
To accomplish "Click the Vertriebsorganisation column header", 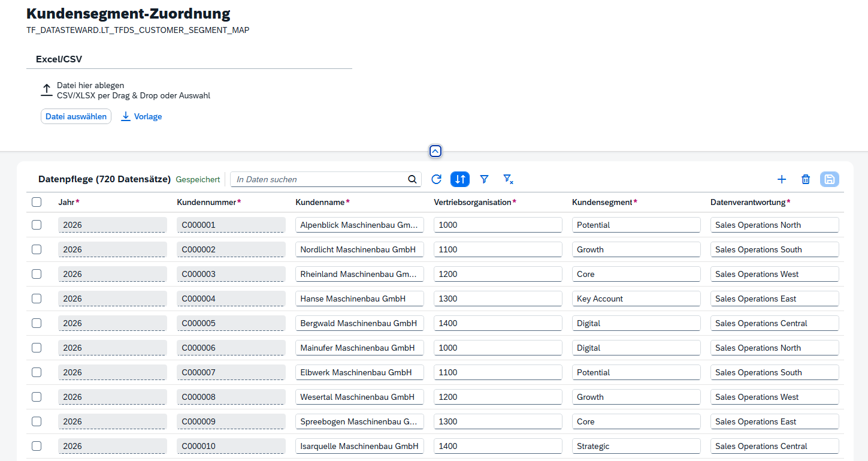I will click(x=474, y=202).
